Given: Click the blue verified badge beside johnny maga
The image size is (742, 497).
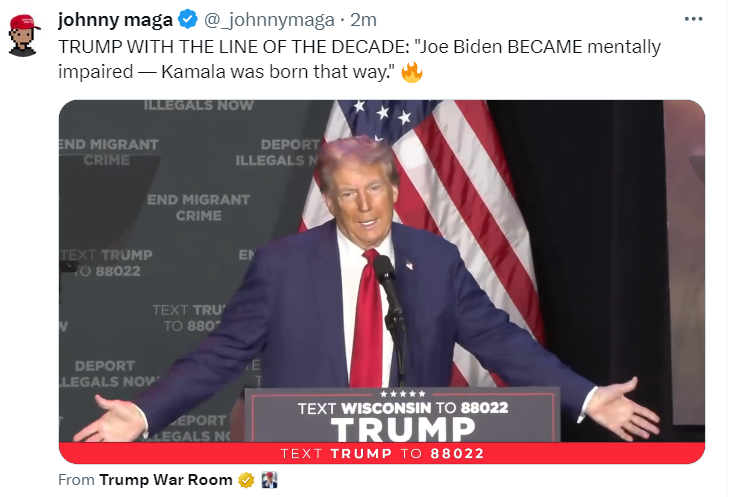Looking at the screenshot, I should coord(187,19).
